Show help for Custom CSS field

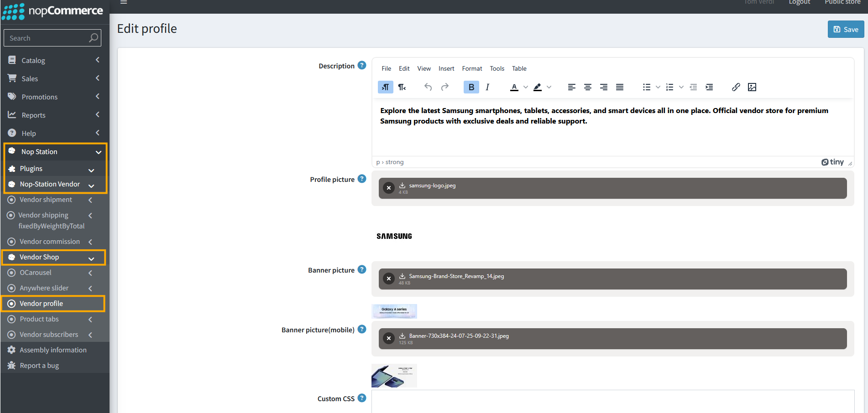click(x=362, y=398)
